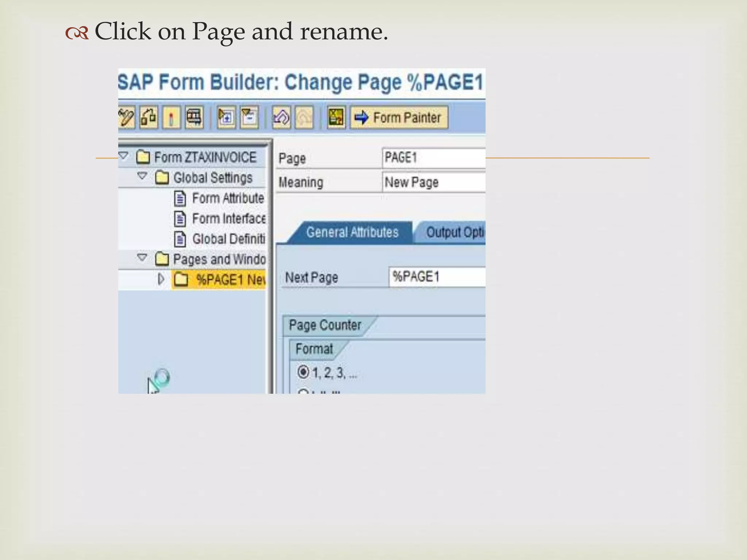Image resolution: width=747 pixels, height=560 pixels.
Task: Select the 1, 2, 3 format radio button
Action: coord(303,372)
